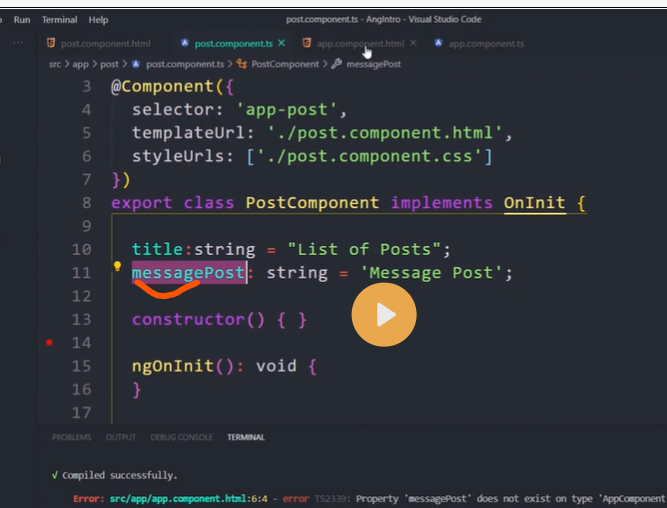Close the post.component.ts tab

pos(281,43)
